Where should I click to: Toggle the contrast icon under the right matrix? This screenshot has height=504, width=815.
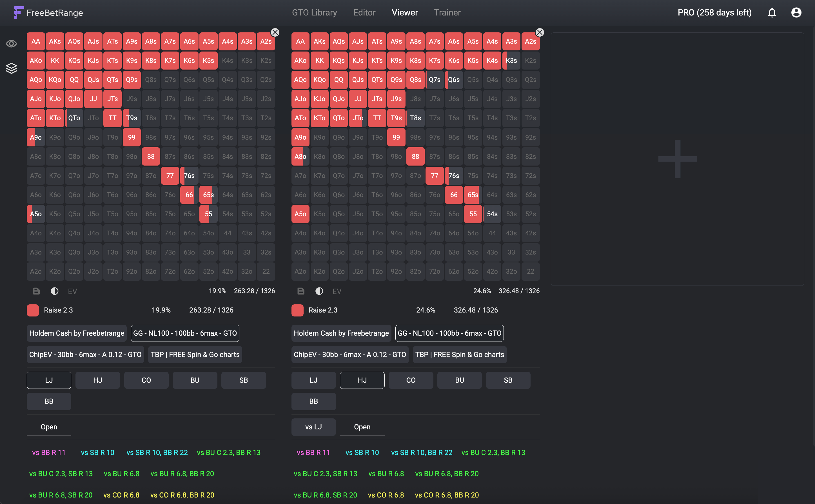319,291
